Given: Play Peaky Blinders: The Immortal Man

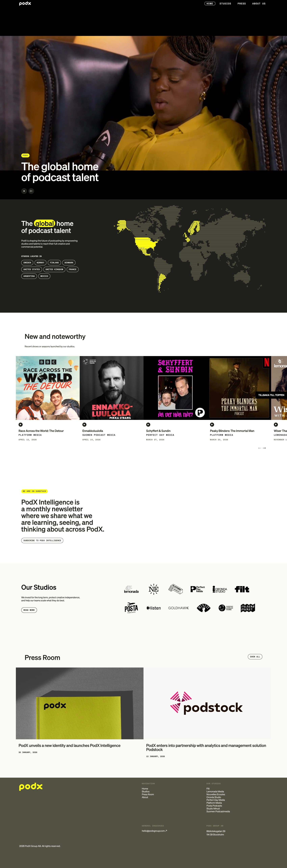Looking at the screenshot, I should click(x=212, y=425).
